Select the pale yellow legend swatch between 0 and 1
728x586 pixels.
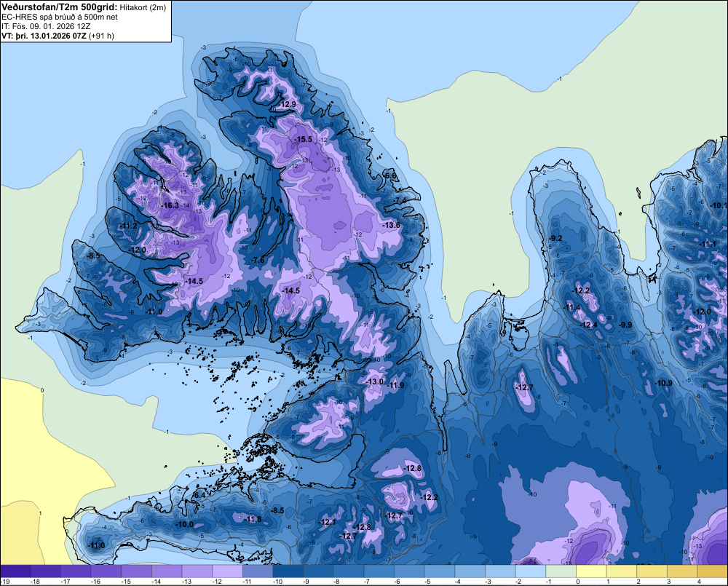pyautogui.click(x=591, y=571)
